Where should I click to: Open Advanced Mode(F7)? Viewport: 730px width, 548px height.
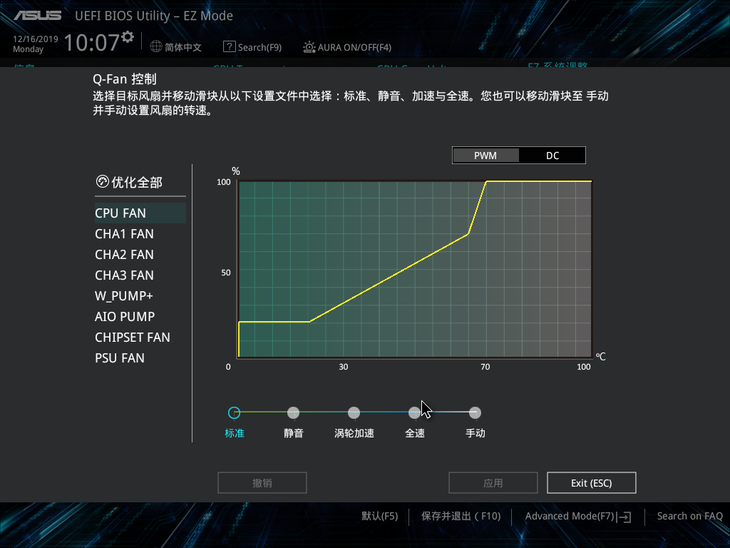tap(570, 516)
